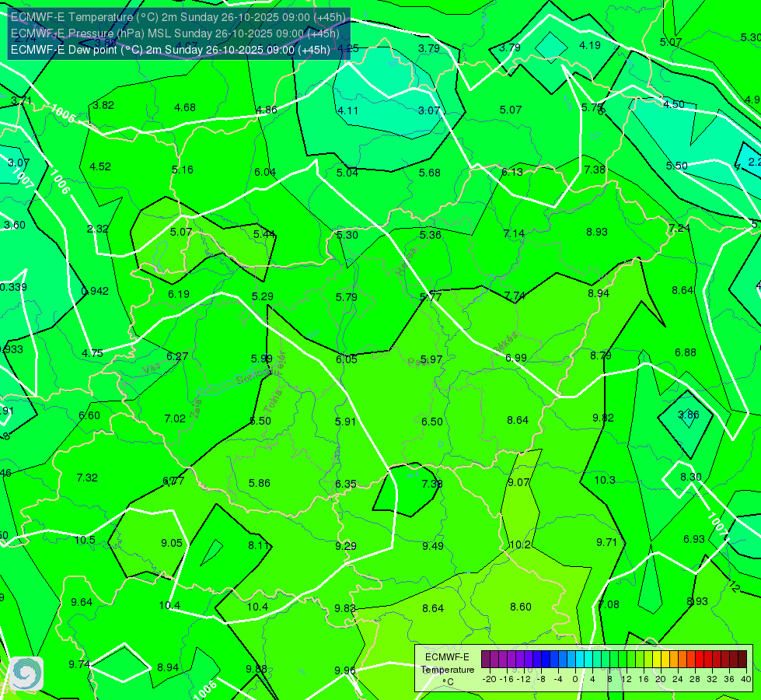Click the temperature value 7.02
This screenshot has height=700, width=761.
pyautogui.click(x=175, y=418)
